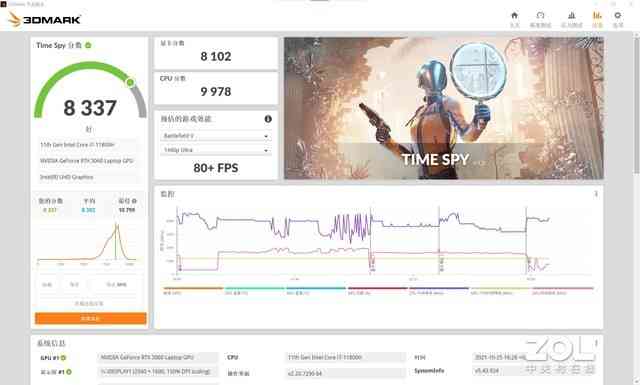The width and height of the screenshot is (640, 385).
Task: Open the three-dot menu in monitoring panel
Action: coord(596,194)
